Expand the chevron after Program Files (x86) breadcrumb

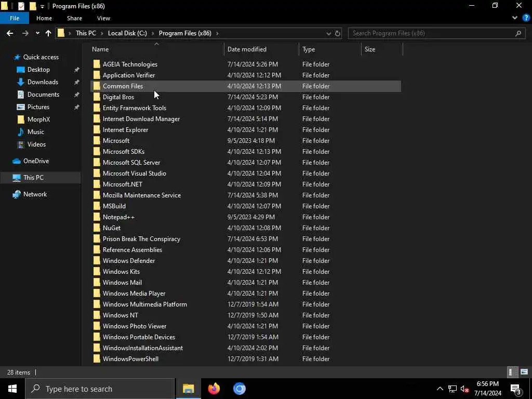pos(217,33)
